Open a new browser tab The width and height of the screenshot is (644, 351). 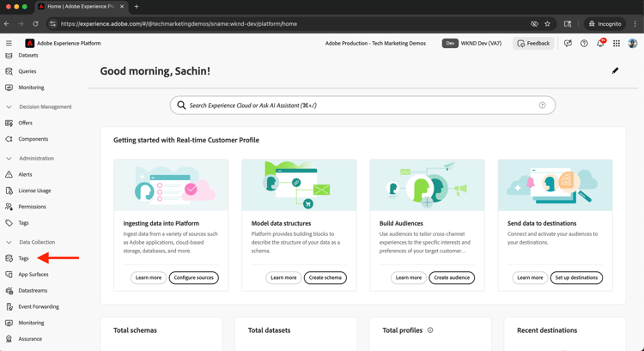coord(137,7)
